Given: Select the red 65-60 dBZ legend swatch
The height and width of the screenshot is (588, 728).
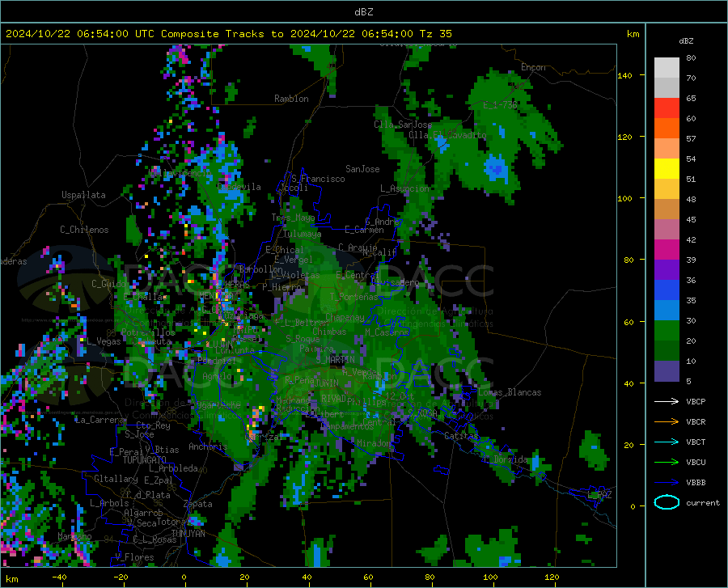Looking at the screenshot, I should click(x=667, y=108).
